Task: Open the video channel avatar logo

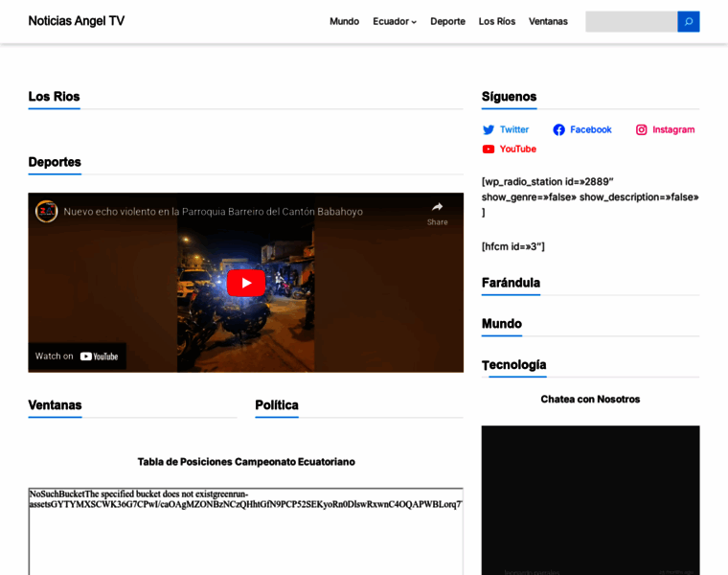Action: pyautogui.click(x=46, y=212)
